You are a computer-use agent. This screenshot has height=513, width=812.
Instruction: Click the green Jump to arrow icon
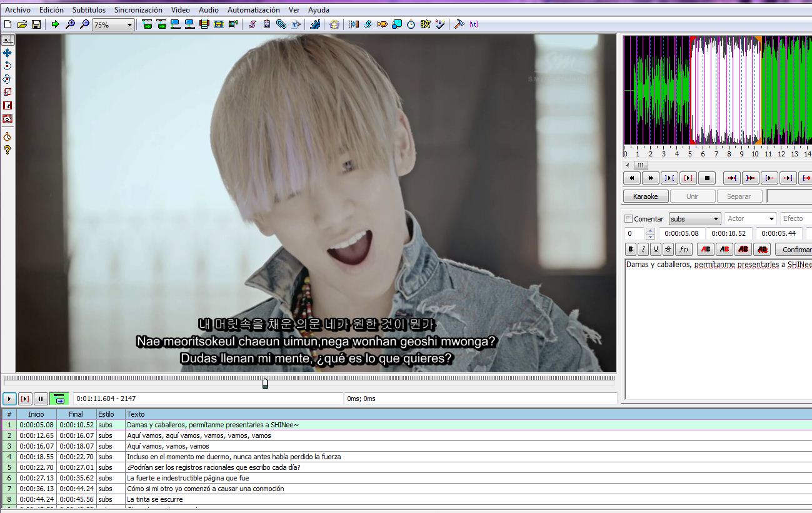(x=55, y=24)
